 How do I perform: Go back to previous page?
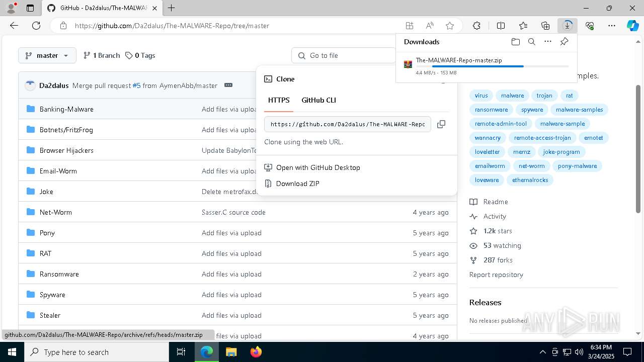14,26
